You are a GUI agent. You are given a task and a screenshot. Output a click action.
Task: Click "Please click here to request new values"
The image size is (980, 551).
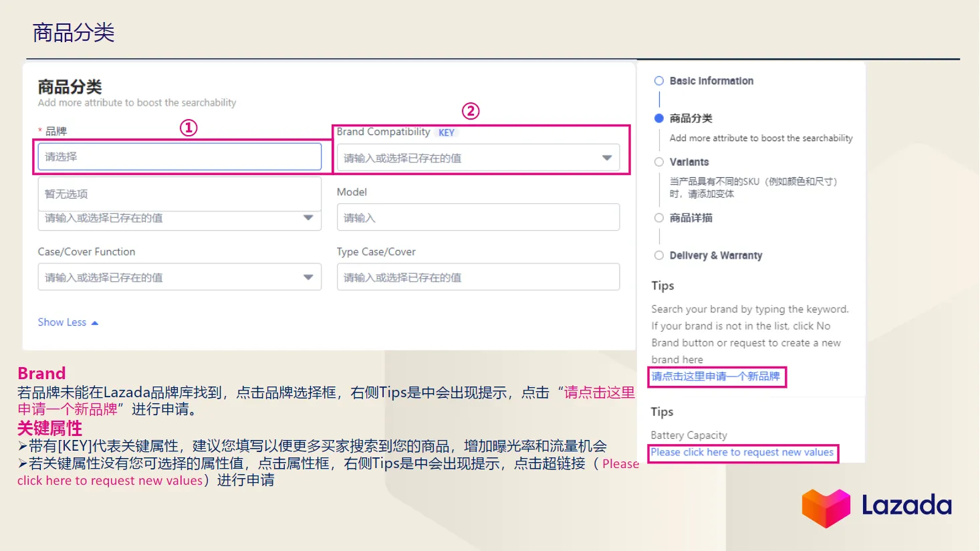[x=743, y=452]
